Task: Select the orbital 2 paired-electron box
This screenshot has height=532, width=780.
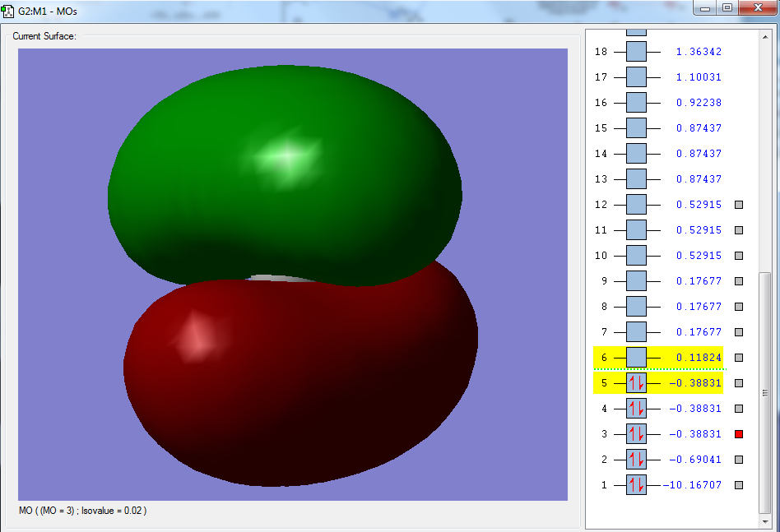Action: pos(636,460)
